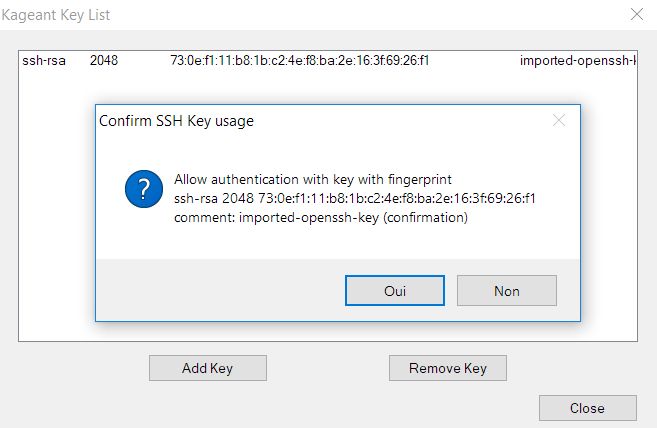Screen dimensions: 657x428
Task: Click the Close button at bottom right
Action: pos(587,408)
